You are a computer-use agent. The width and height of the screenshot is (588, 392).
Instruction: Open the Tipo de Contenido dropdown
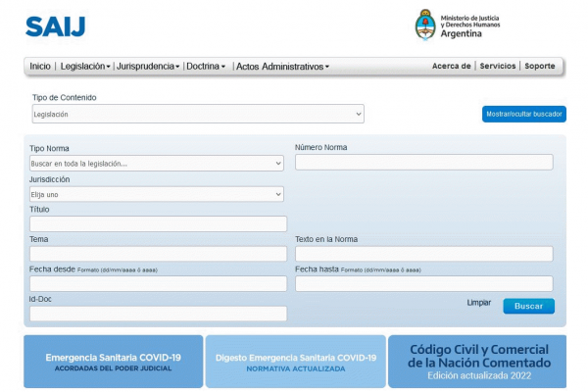coord(198,114)
